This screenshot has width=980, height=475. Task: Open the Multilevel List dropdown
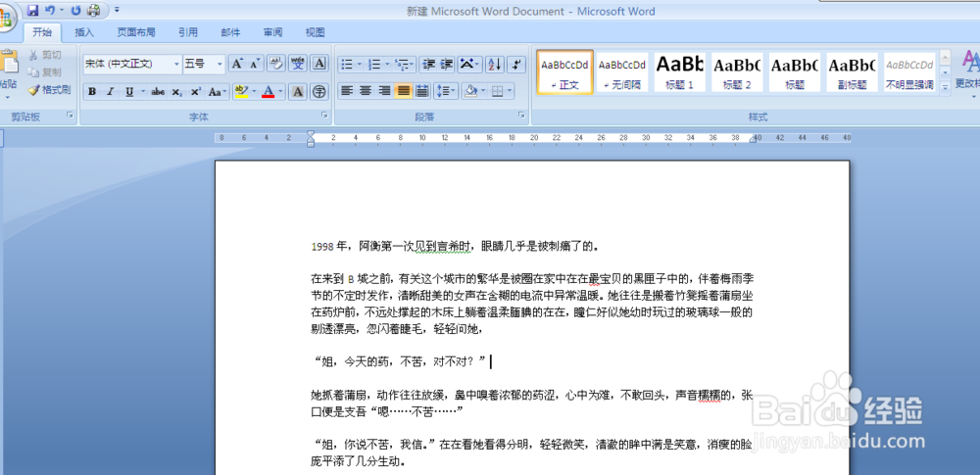click(405, 64)
